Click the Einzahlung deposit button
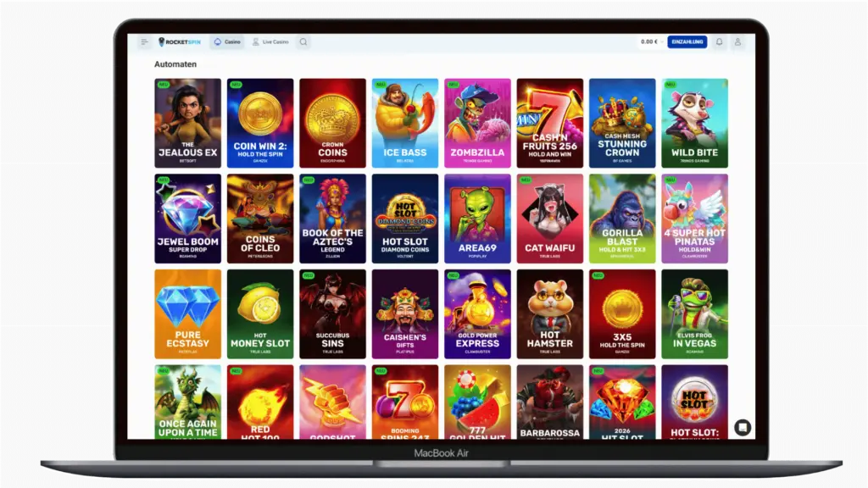Screen dimensions: 868x488 [687, 42]
